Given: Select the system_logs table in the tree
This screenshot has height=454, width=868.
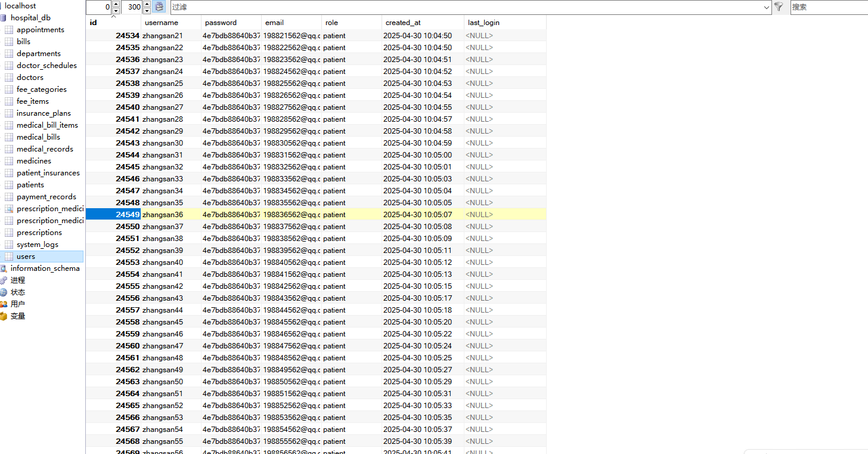Looking at the screenshot, I should pyautogui.click(x=38, y=245).
